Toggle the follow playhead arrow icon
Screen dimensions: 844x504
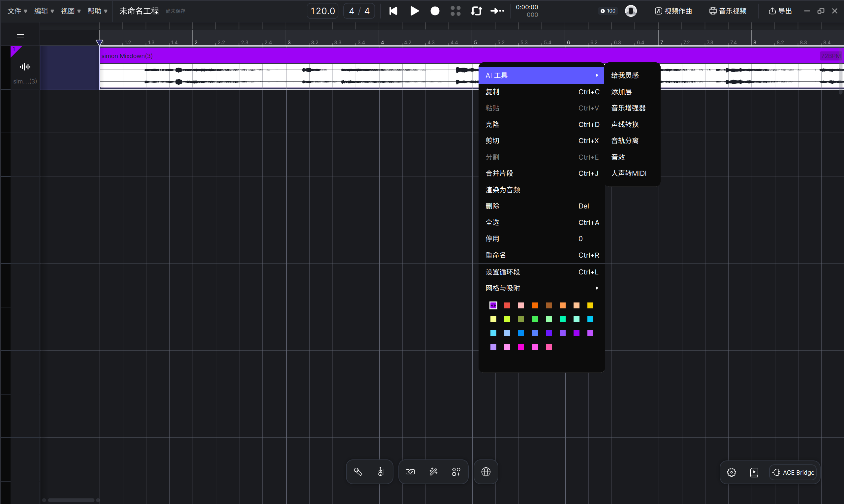coord(497,11)
